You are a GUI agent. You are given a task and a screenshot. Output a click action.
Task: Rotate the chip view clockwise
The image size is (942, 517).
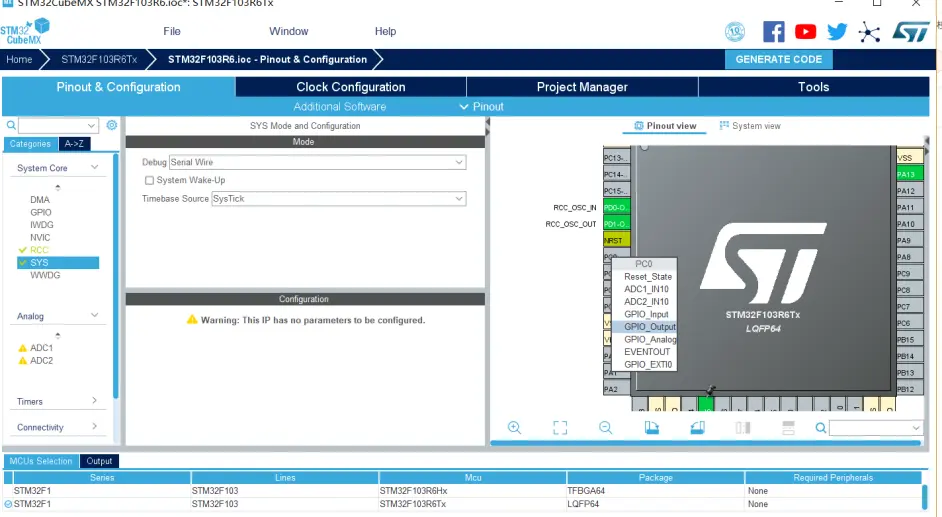pos(651,428)
